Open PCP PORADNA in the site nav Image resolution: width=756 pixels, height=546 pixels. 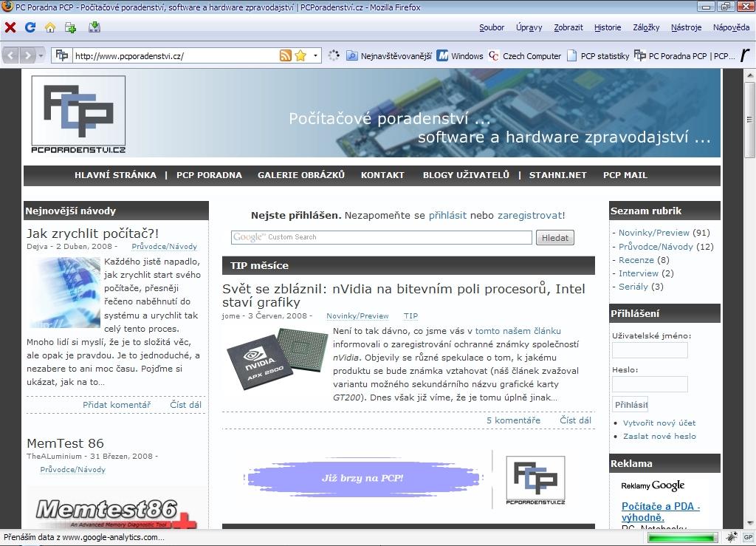209,175
